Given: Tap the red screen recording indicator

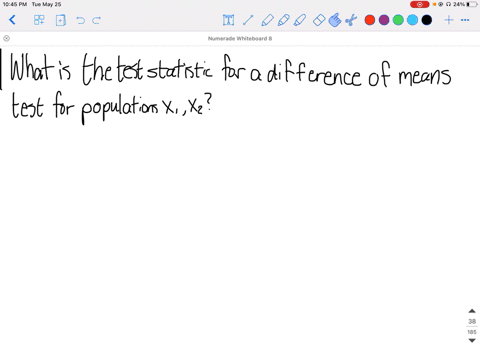Looking at the screenshot, I should (419, 4).
